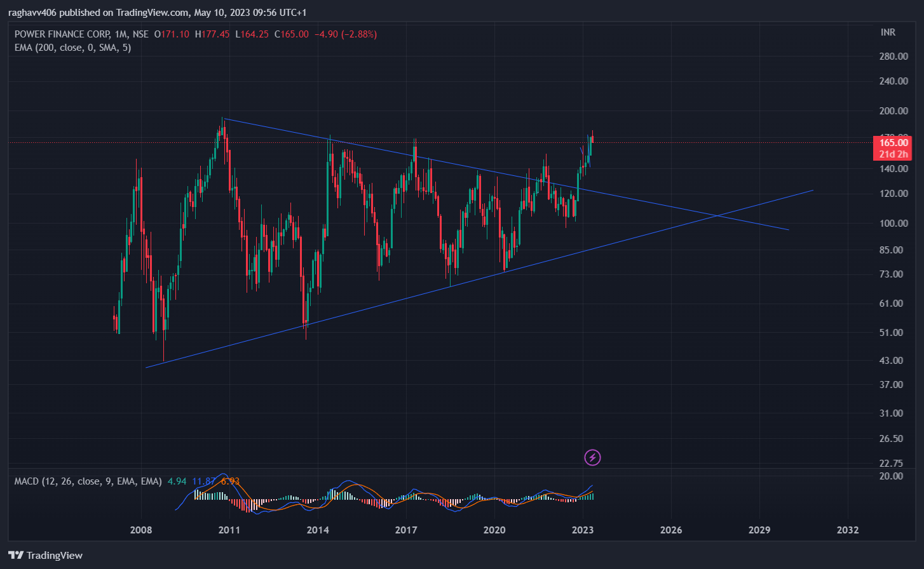Click the 2026 label on time axis

(x=671, y=530)
